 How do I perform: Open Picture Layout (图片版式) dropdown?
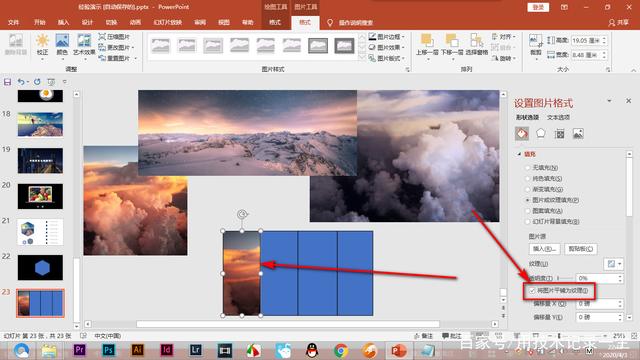(387, 58)
